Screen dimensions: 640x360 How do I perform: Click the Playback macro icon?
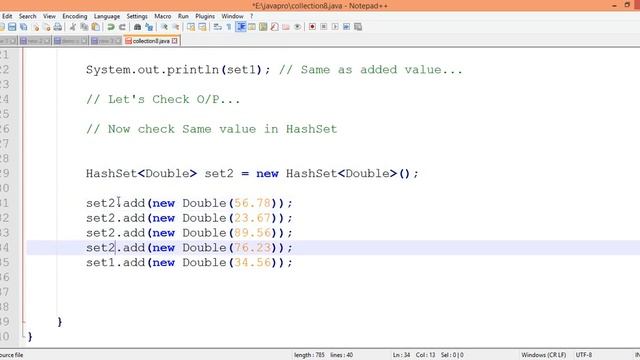[x=335, y=27]
